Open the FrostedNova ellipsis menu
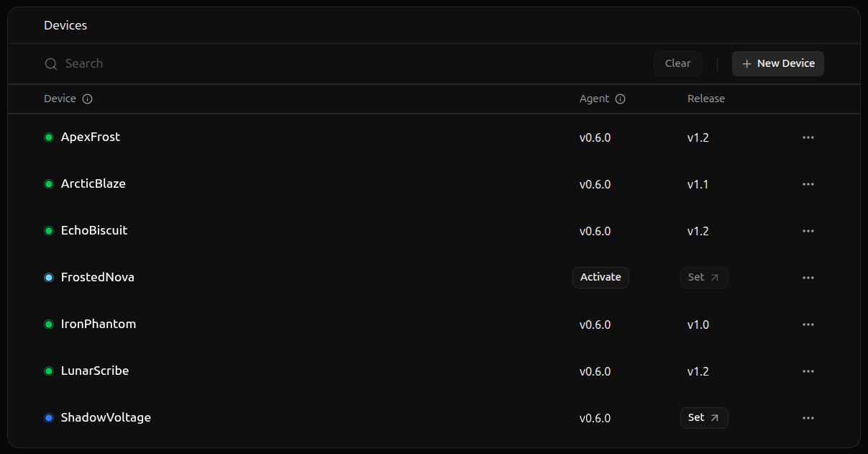Viewport: 868px width, 454px height. pos(808,278)
